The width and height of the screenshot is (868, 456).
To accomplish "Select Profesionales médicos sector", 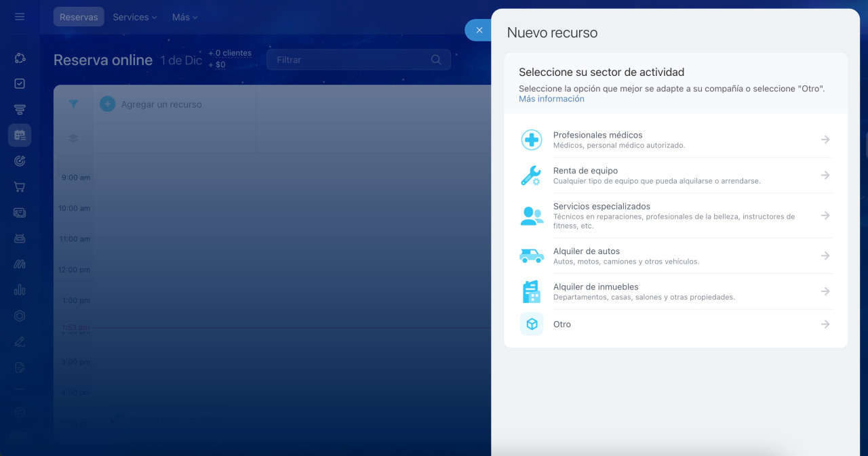I will (x=597, y=140).
